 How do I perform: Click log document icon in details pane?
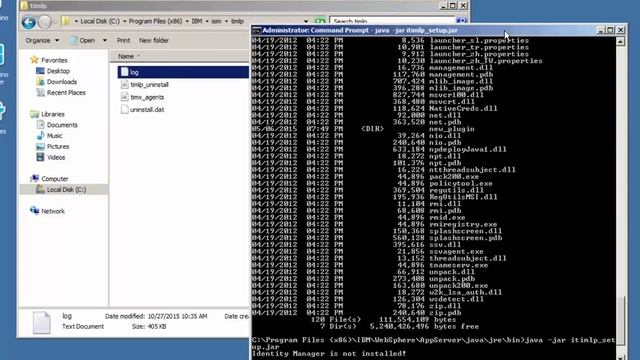[x=42, y=322]
